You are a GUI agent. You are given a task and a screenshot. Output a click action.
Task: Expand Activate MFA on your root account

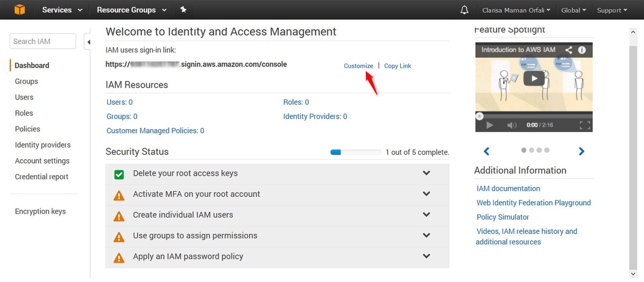click(426, 194)
